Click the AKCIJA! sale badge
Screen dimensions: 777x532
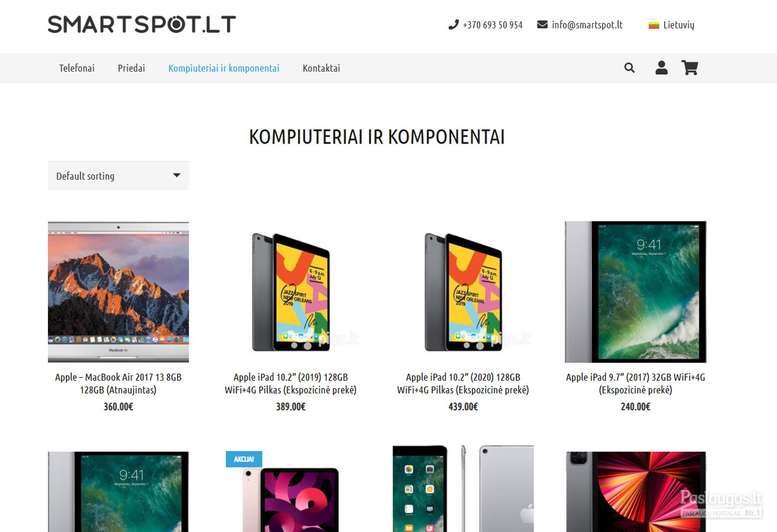(x=244, y=459)
